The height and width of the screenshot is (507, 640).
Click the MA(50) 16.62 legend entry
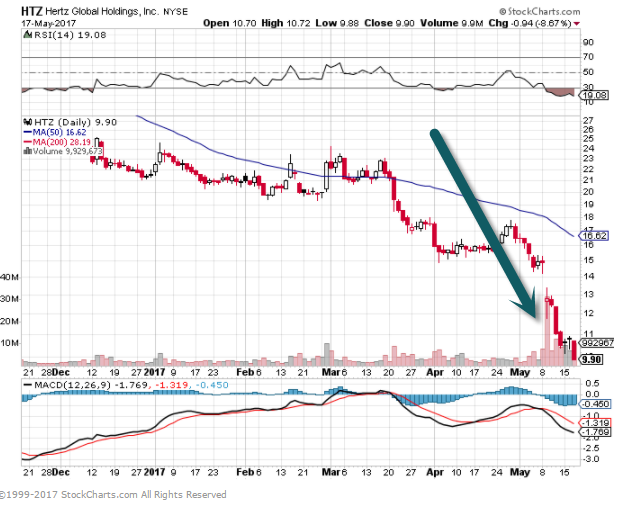point(60,132)
